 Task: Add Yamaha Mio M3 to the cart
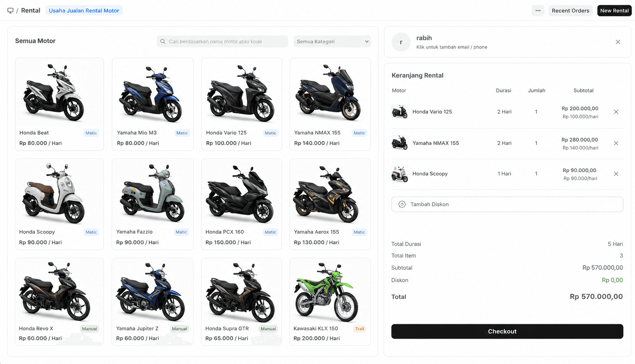(153, 104)
